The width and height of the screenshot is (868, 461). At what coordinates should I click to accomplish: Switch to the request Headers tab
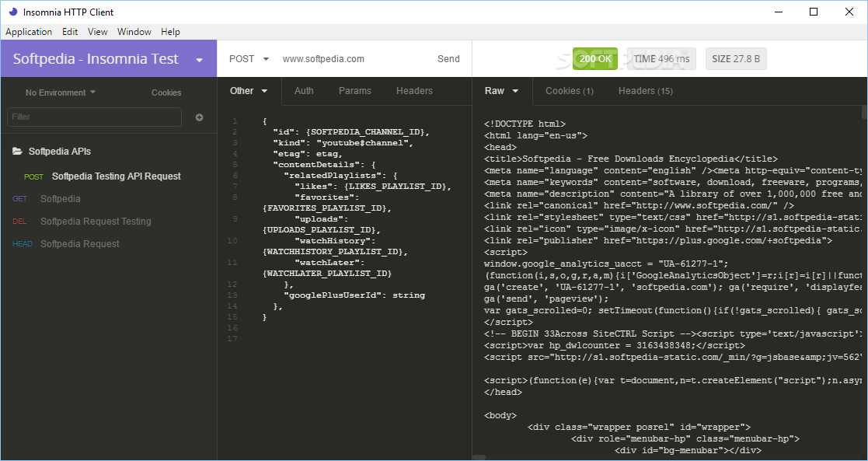pyautogui.click(x=414, y=91)
